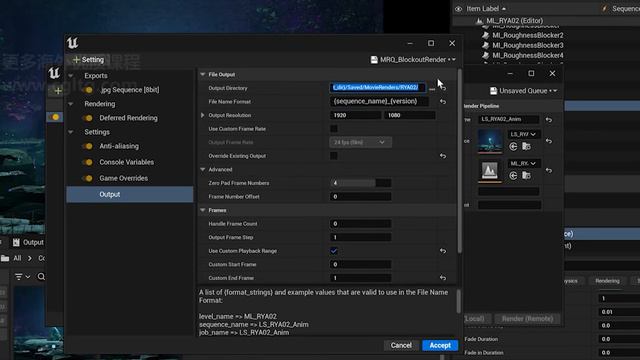Select the Output setting row
The height and width of the screenshot is (360, 640).
click(130, 194)
